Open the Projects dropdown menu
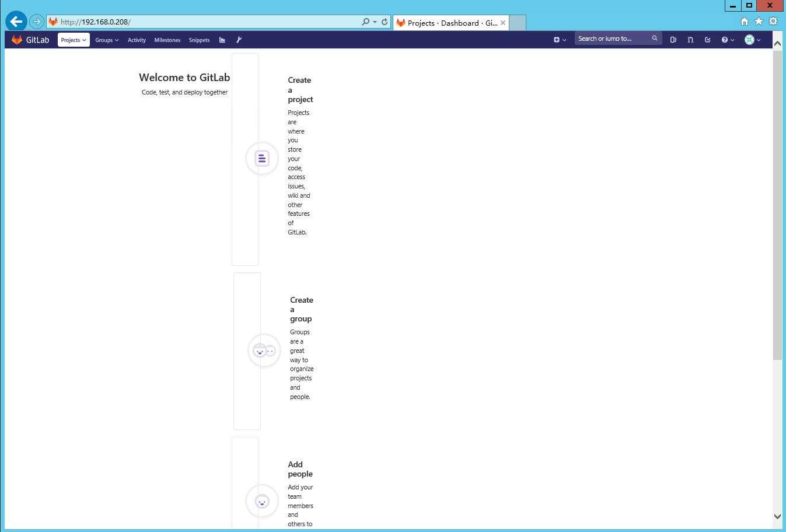 (x=74, y=40)
